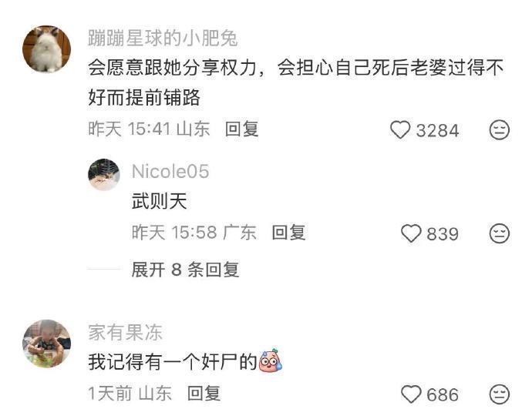Image resolution: width=532 pixels, height=409 pixels.
Task: Like 家有果冻's comment with 686 likes
Action: [x=411, y=394]
